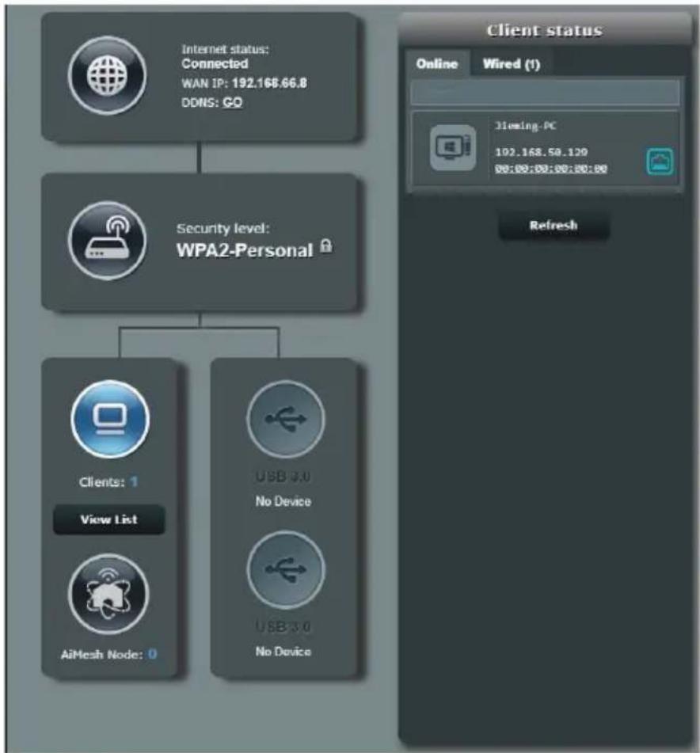Click the Internet status globe icon
Image resolution: width=700 pixels, height=753 pixels.
(107, 75)
